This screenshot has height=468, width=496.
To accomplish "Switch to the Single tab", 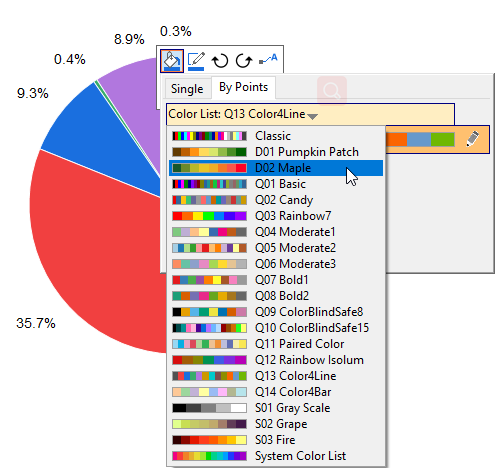I will [x=187, y=89].
